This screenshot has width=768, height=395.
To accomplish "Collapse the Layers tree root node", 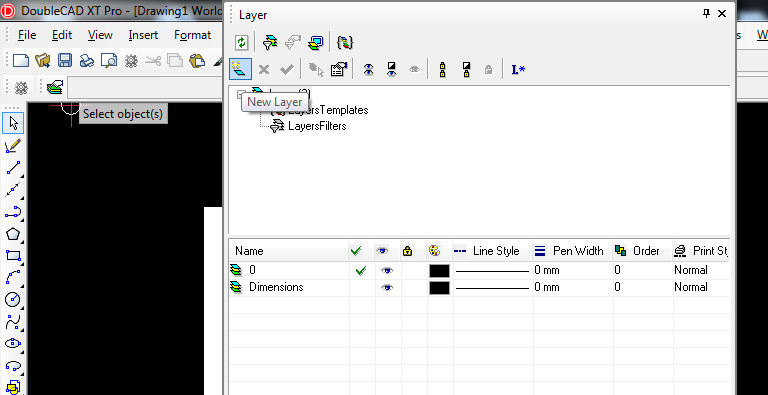I will (x=241, y=94).
